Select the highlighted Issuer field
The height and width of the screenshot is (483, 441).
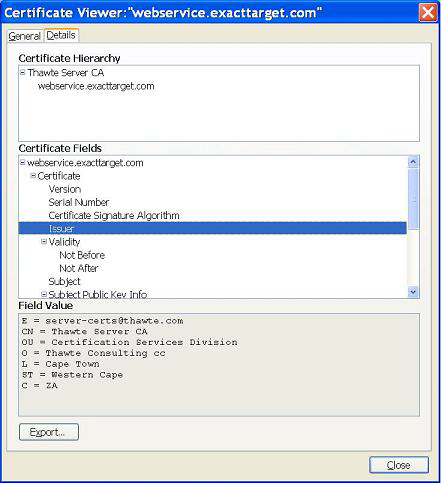coord(212,228)
